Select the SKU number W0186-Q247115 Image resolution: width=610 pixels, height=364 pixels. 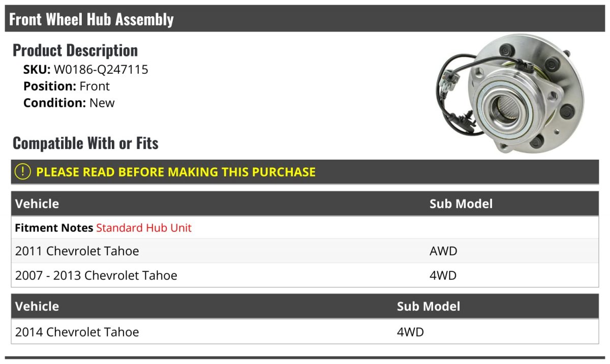(x=101, y=70)
